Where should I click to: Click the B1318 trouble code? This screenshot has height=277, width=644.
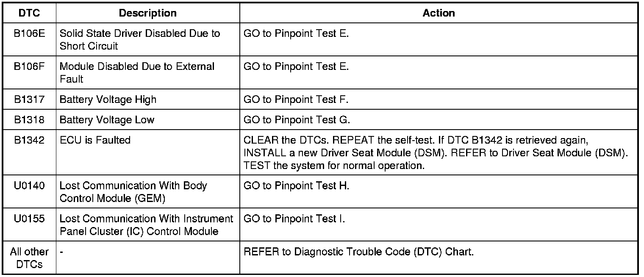click(29, 120)
